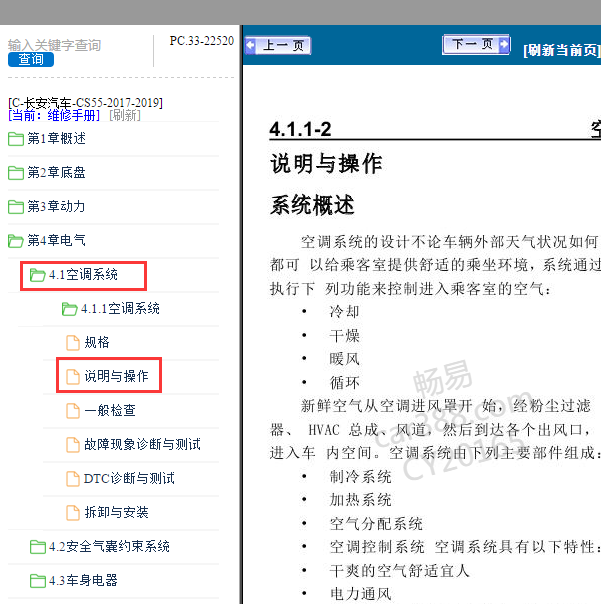
Task: Click the 制冷系统 bullet item
Action: coord(361,477)
